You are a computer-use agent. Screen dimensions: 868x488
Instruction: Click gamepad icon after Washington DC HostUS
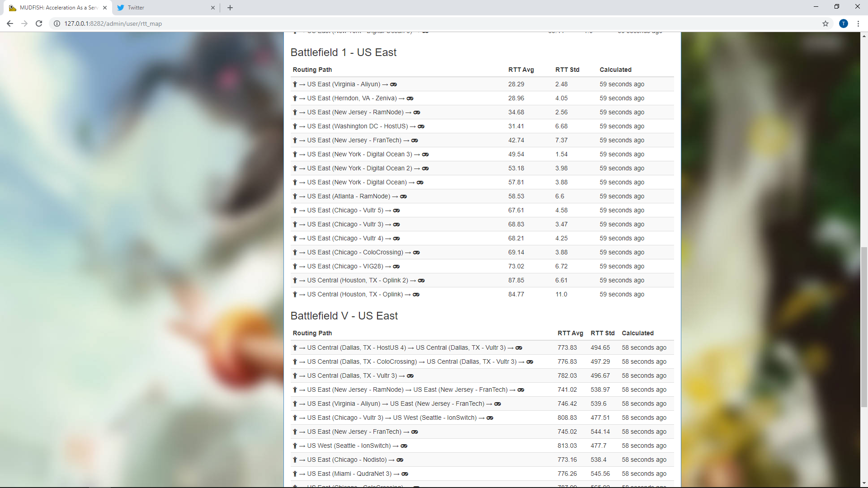click(x=421, y=127)
